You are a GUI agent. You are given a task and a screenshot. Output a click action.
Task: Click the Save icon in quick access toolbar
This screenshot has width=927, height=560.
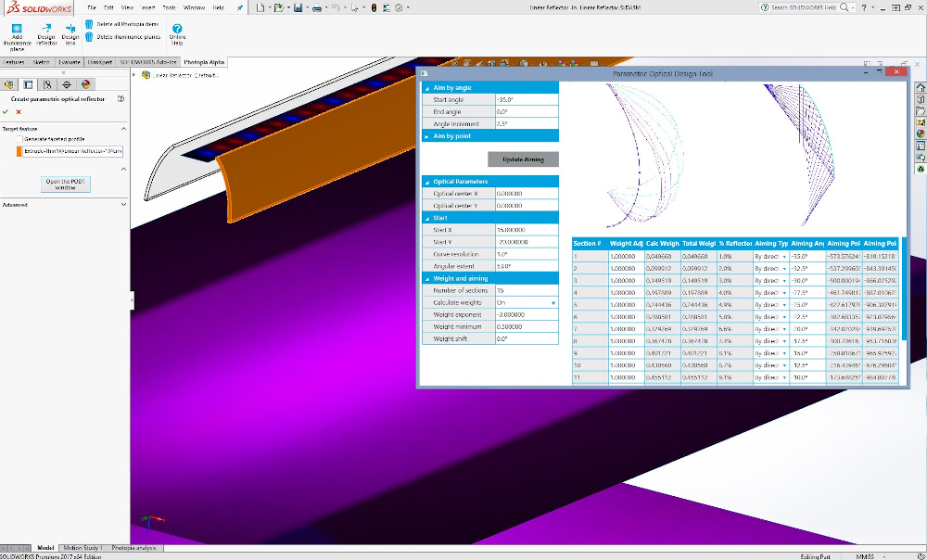pyautogui.click(x=298, y=8)
